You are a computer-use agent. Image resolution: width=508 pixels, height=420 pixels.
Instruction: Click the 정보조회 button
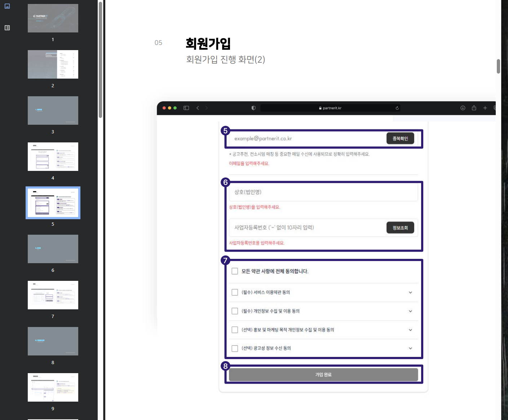[400, 228]
